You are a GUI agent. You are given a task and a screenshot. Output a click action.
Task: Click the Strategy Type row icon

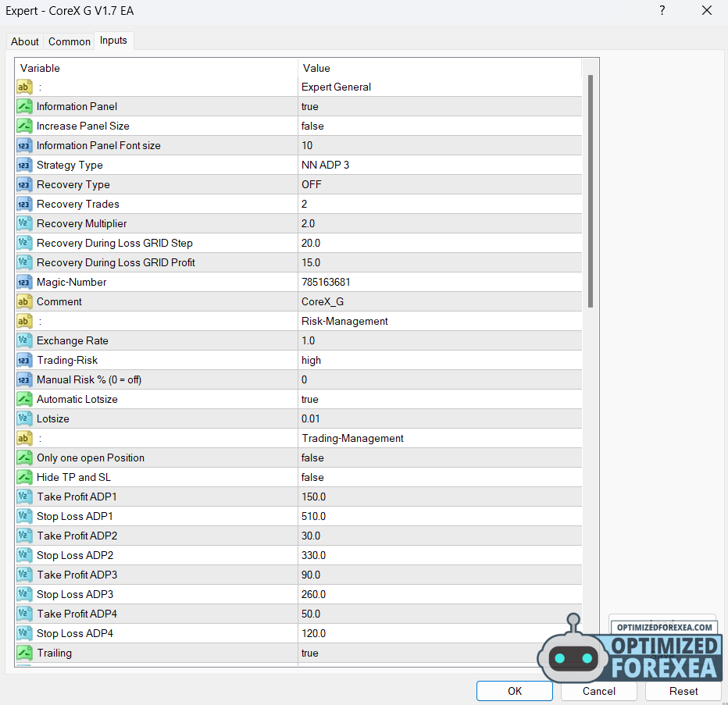(x=24, y=165)
